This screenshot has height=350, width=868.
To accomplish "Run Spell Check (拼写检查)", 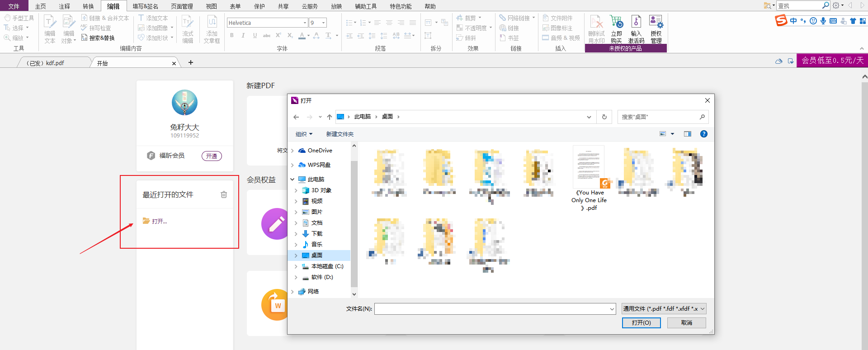I will click(96, 28).
